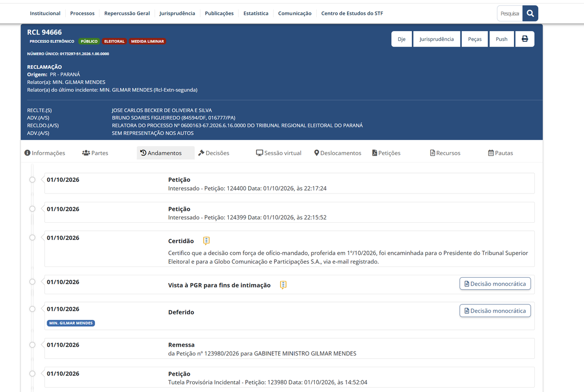Viewport: 584px width, 392px height.
Task: Switch to the Partes tab
Action: (x=95, y=153)
